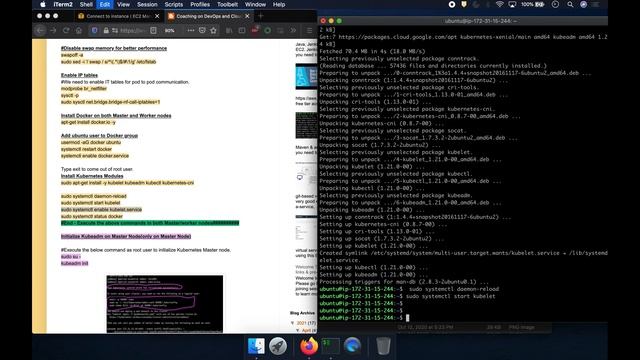Expand toolbar overflow chevron in Firefox
640x360 pixels.
coord(293,30)
